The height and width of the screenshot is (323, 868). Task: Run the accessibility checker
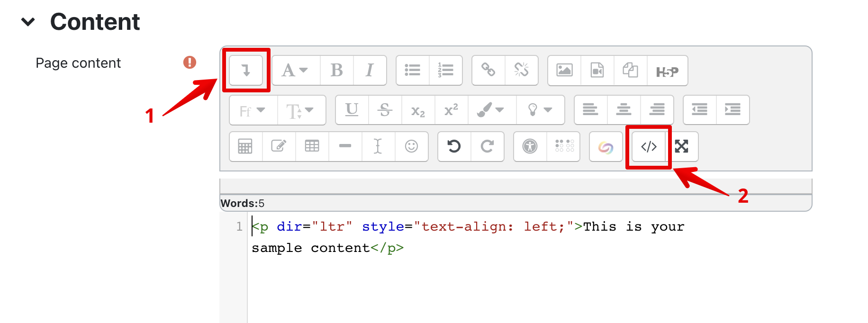(530, 147)
